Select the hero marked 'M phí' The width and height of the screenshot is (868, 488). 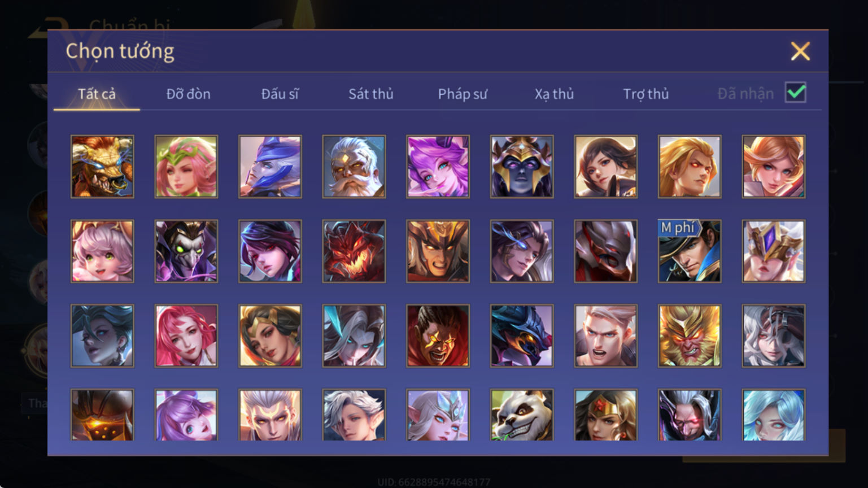(690, 251)
